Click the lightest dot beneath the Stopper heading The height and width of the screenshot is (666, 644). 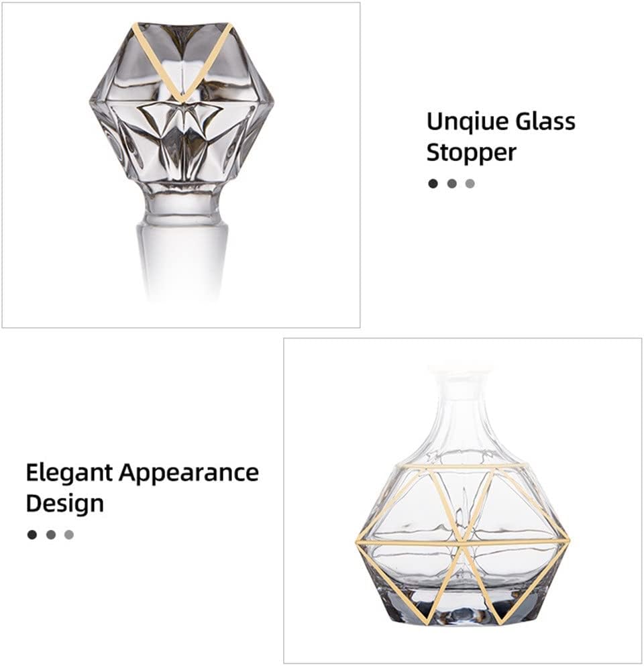pos(470,184)
